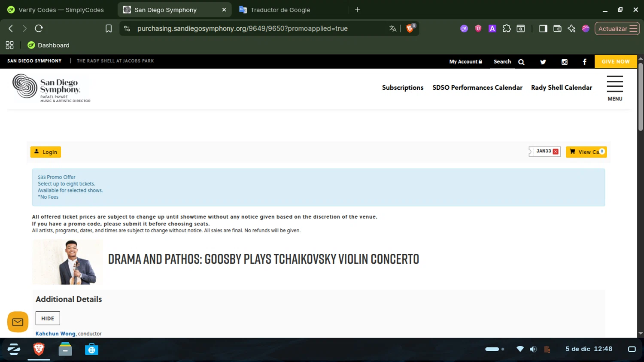Open the Wi-Fi network tray icon
Image resolution: width=644 pixels, height=362 pixels.
520,349
